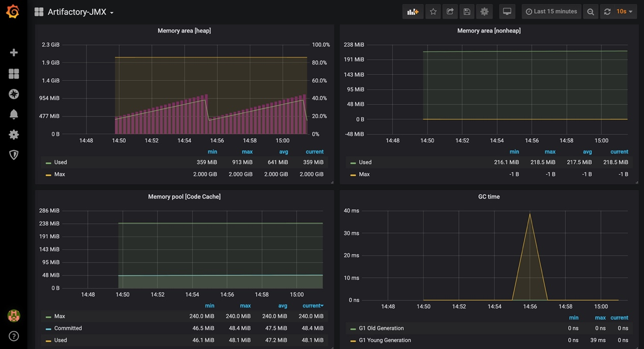Image resolution: width=644 pixels, height=349 pixels.
Task: Toggle Used series in heap legend
Action: tap(60, 163)
